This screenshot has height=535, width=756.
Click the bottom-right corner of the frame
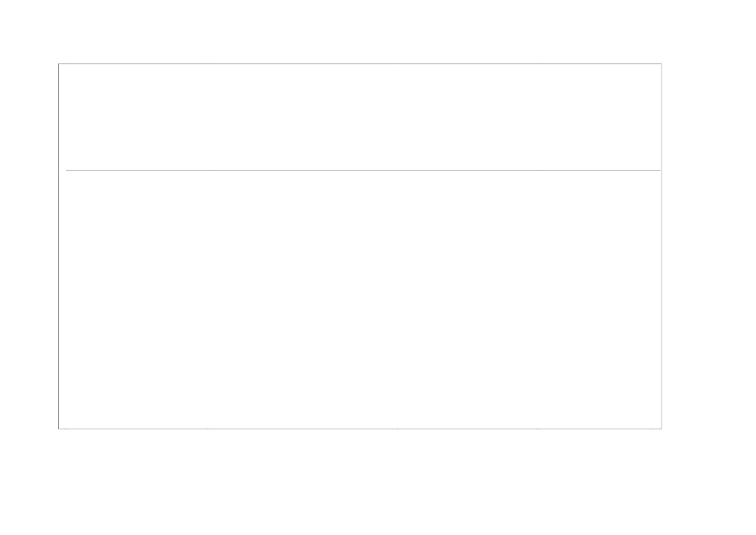tap(662, 428)
